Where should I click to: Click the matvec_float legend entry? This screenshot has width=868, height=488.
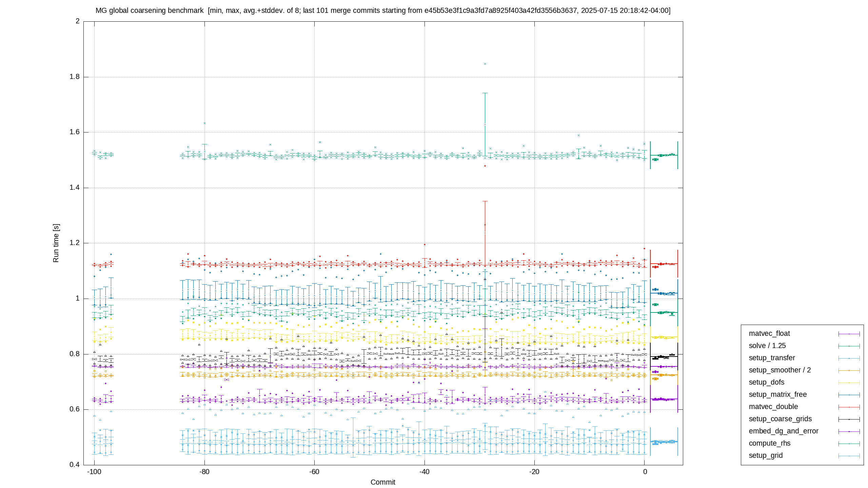click(x=769, y=333)
